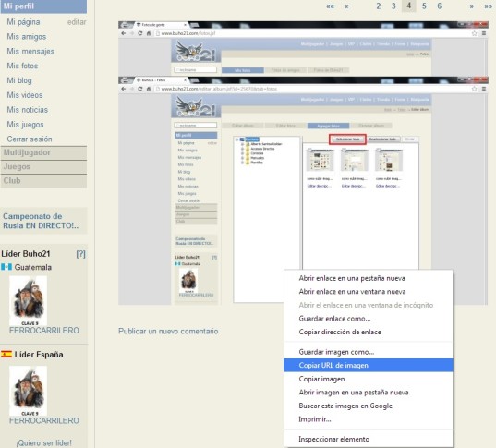Open the Líder Buho21 help [?] icon
The width and height of the screenshot is (496, 448).
(x=80, y=254)
